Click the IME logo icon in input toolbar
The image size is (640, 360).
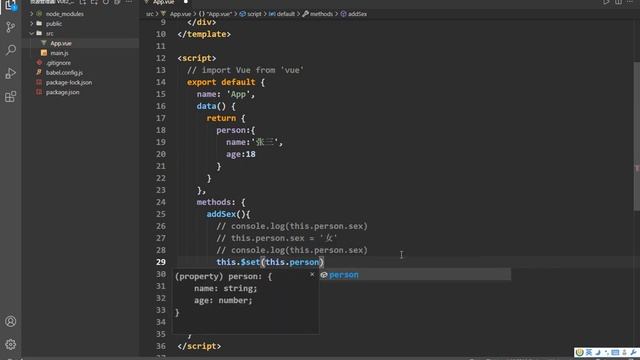pos(580,352)
